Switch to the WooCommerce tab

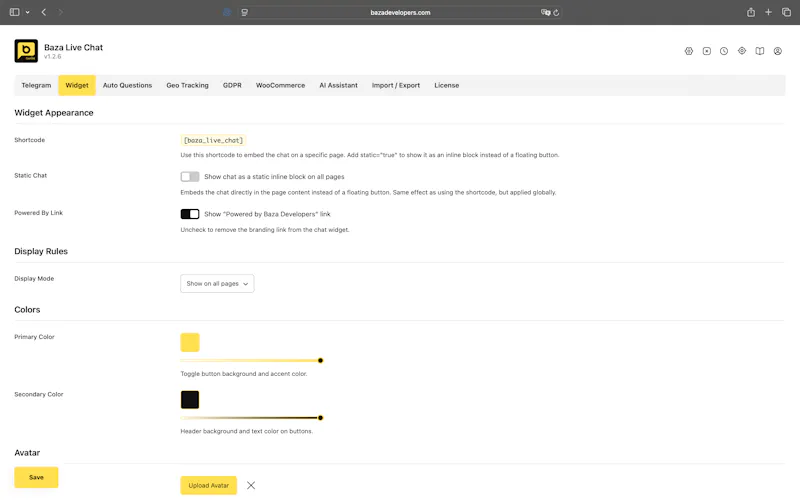pos(281,85)
